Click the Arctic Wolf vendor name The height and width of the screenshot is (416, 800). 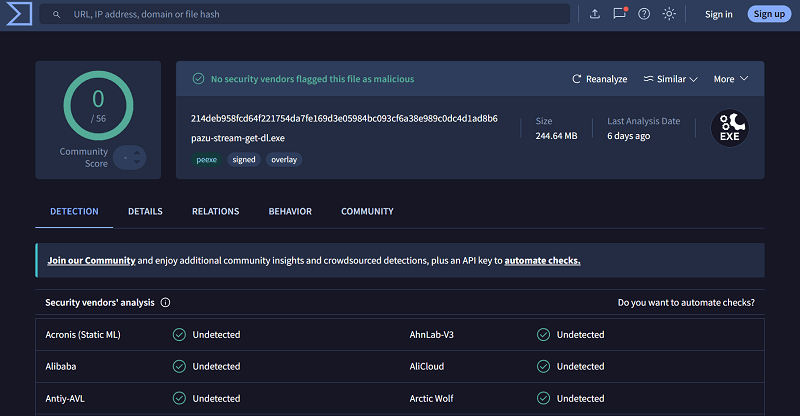(x=431, y=399)
